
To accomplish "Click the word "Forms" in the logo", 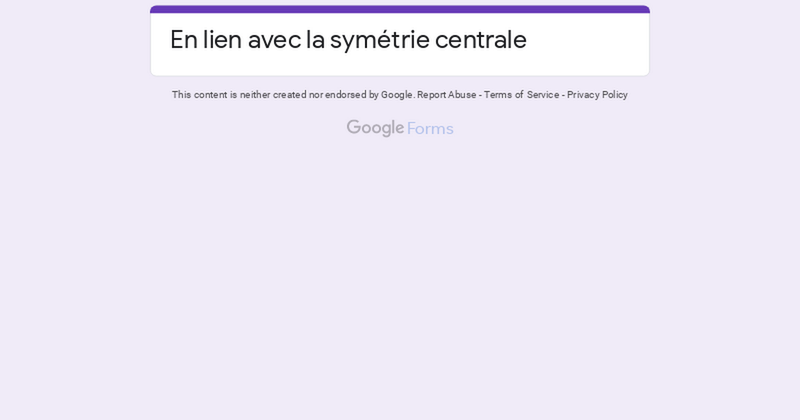I will coord(430,129).
